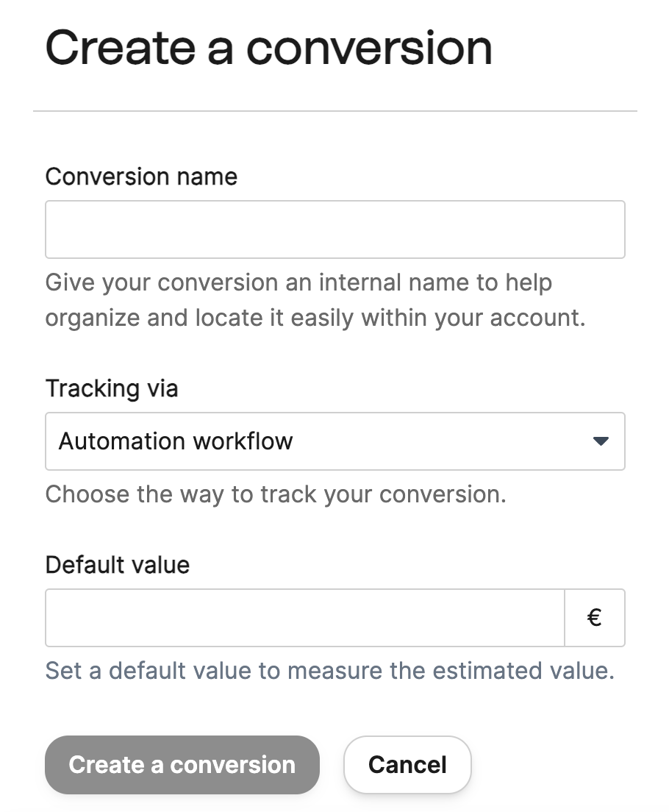669x812 pixels.
Task: Click the Create a conversion heading
Action: click(269, 47)
